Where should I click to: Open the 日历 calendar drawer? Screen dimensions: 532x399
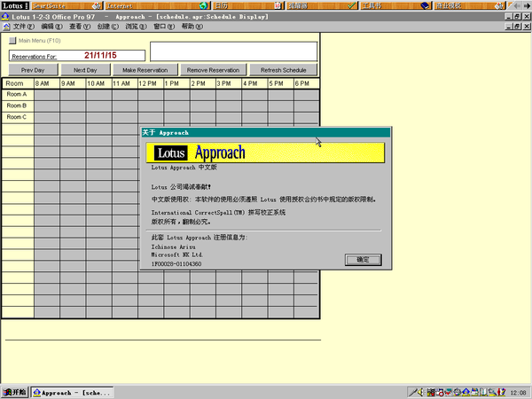click(x=248, y=6)
